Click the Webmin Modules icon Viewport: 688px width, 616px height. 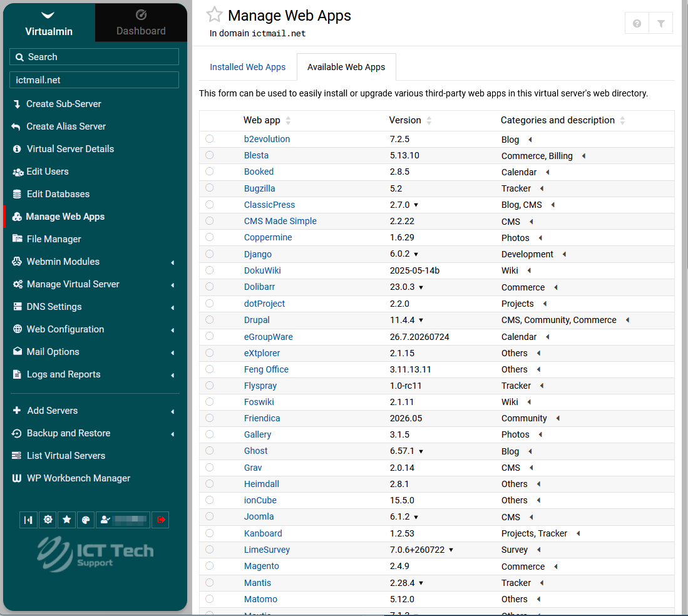tap(17, 262)
